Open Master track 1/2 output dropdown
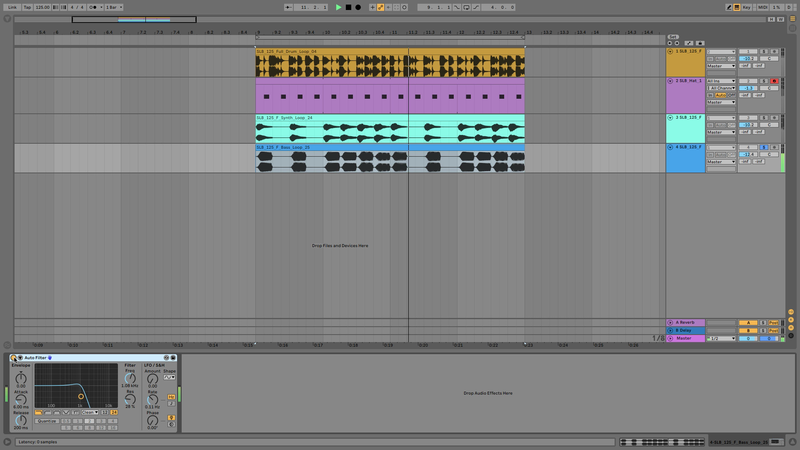This screenshot has width=800, height=450. pos(721,338)
